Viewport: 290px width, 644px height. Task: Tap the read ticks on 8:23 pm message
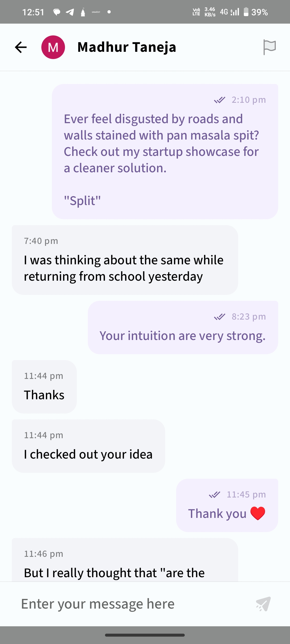pos(219,317)
